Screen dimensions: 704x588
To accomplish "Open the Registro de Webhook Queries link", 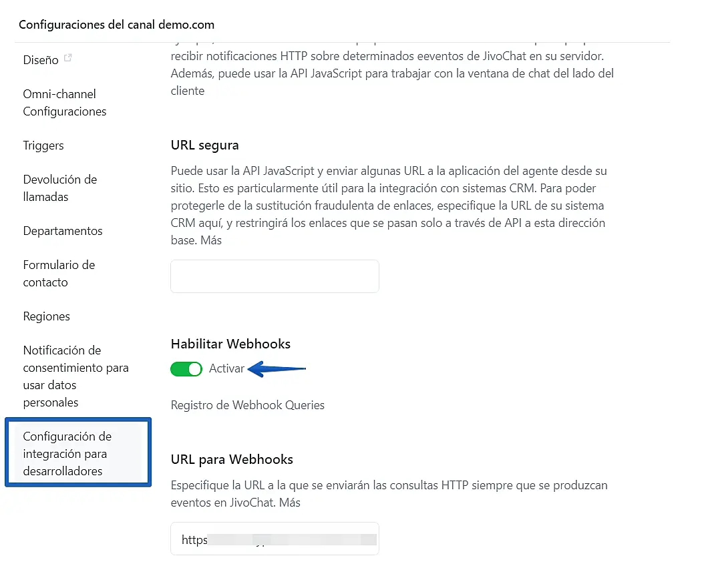I will tap(248, 405).
